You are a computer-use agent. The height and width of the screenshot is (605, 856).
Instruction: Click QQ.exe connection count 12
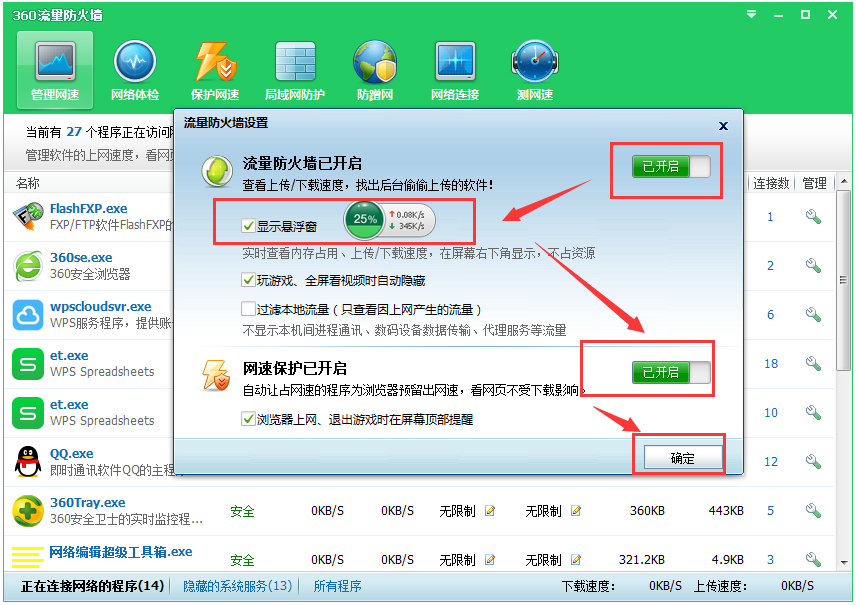click(x=771, y=462)
